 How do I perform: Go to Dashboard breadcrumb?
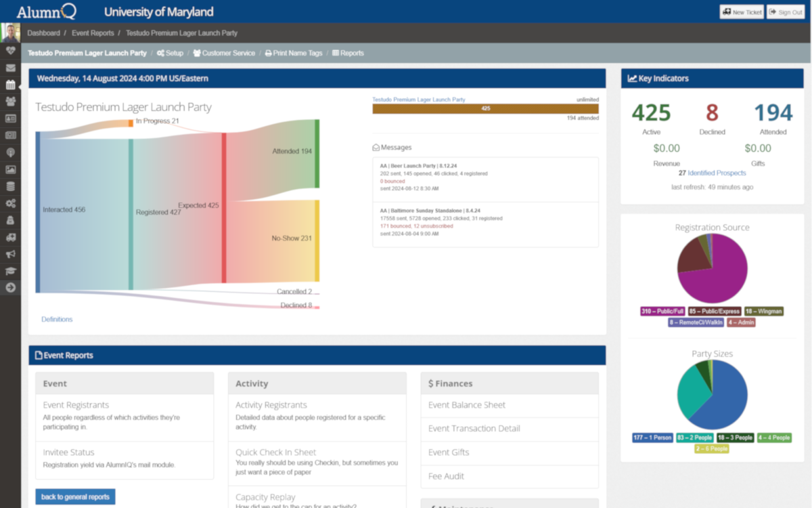[x=43, y=33]
